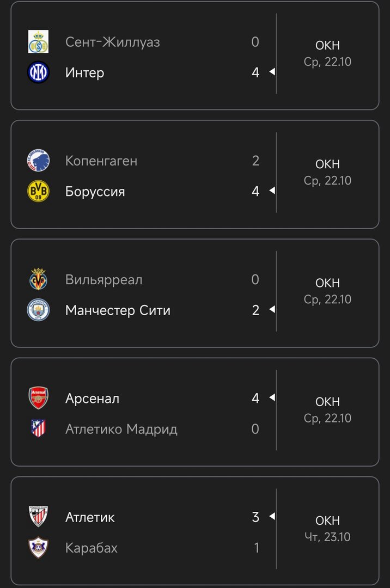Open ОКН status for Вильярреал match

pyautogui.click(x=327, y=283)
